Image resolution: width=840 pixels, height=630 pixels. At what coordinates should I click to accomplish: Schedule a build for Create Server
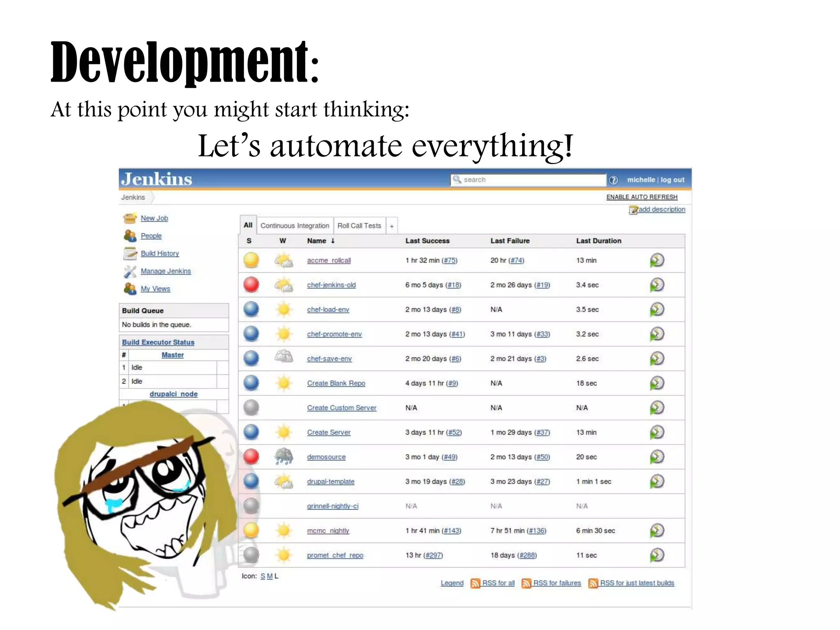tap(657, 432)
